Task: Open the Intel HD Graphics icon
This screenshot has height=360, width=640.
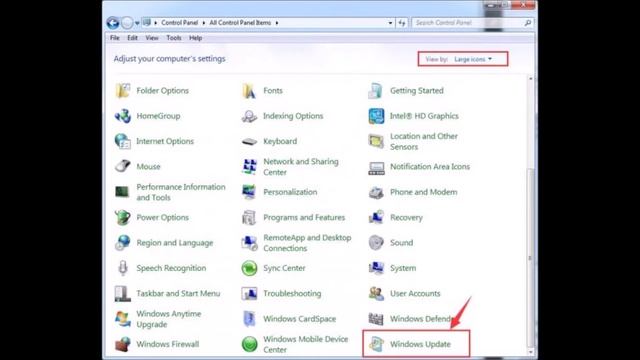Action: pyautogui.click(x=376, y=116)
